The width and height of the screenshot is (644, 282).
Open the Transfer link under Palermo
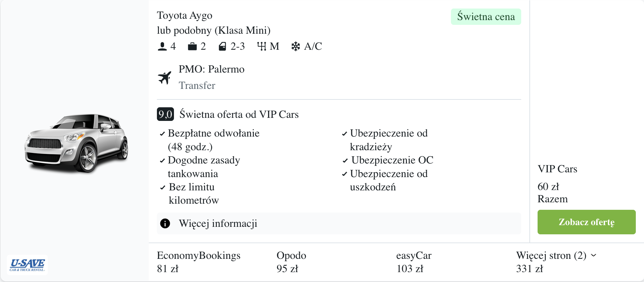(197, 85)
